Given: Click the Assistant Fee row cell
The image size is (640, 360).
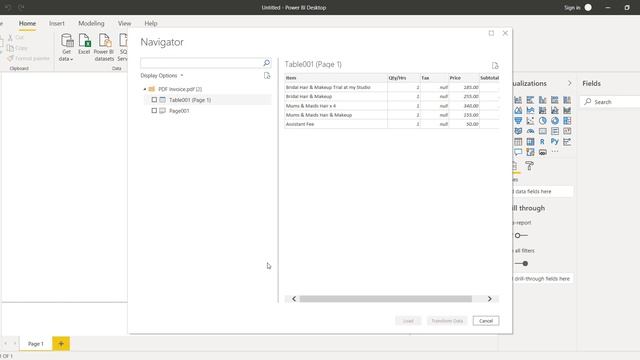Looking at the screenshot, I should point(336,124).
